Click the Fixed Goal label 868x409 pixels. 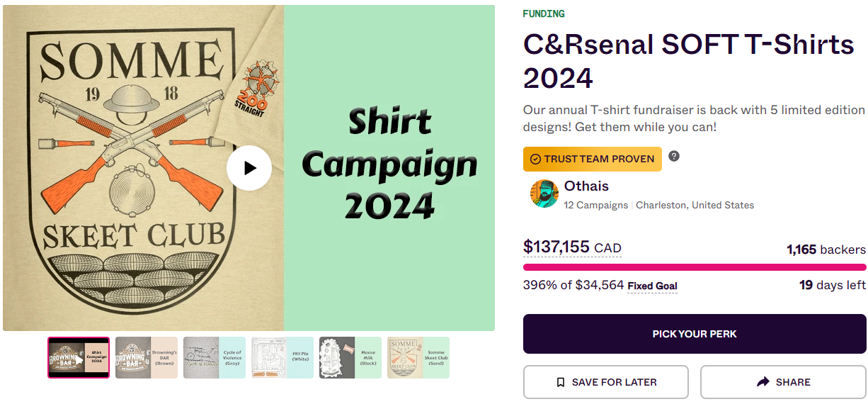point(652,286)
